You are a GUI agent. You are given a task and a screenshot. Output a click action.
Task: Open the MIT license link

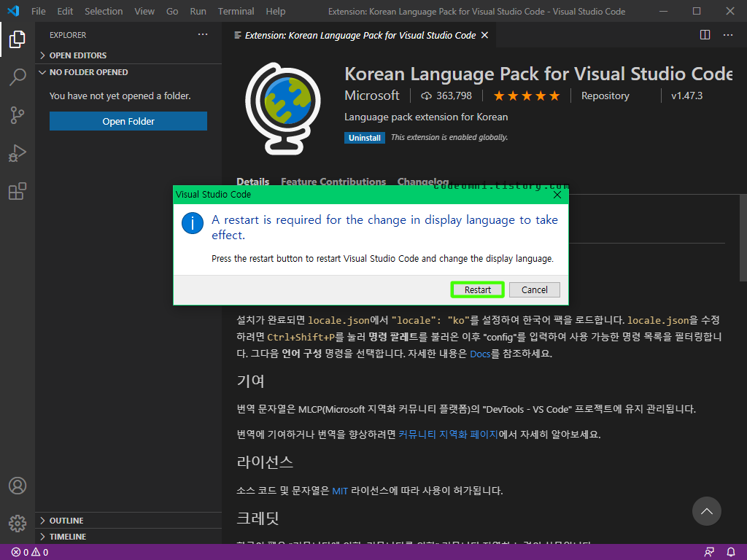point(340,491)
